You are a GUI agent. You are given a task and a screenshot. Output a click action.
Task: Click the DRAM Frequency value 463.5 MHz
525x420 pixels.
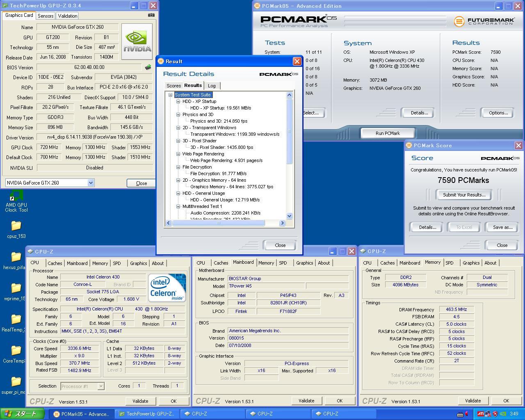click(x=457, y=310)
